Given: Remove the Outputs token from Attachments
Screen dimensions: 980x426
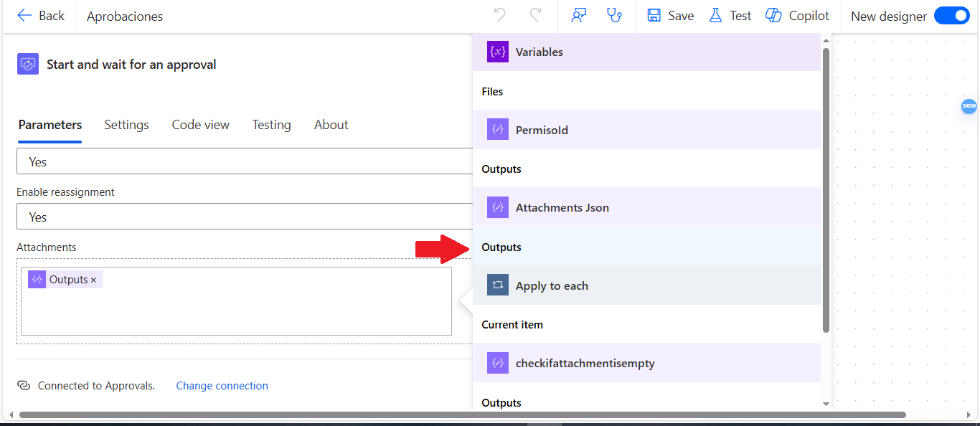Looking at the screenshot, I should click(x=93, y=280).
